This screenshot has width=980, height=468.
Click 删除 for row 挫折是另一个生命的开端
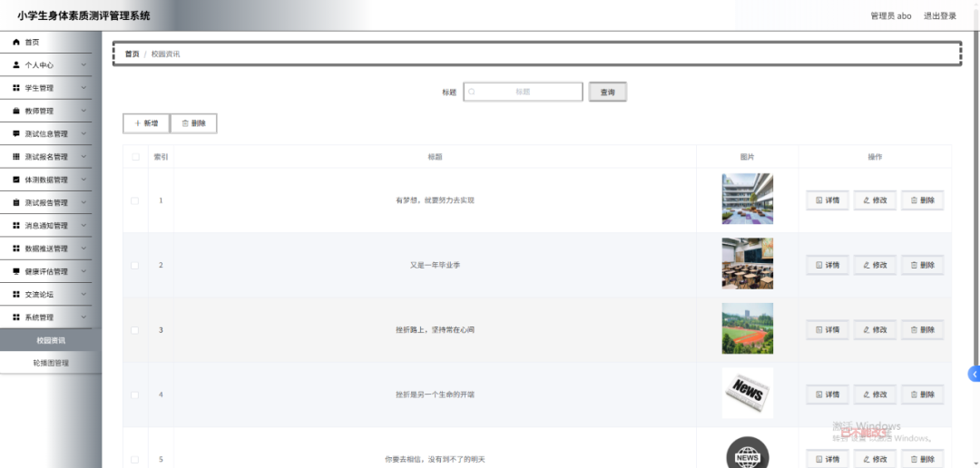[923, 395]
